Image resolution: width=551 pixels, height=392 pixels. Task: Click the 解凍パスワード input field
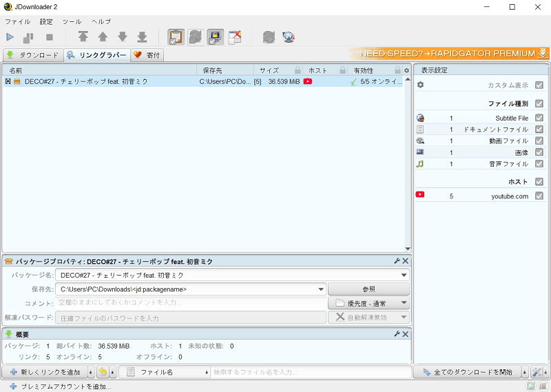(x=191, y=318)
